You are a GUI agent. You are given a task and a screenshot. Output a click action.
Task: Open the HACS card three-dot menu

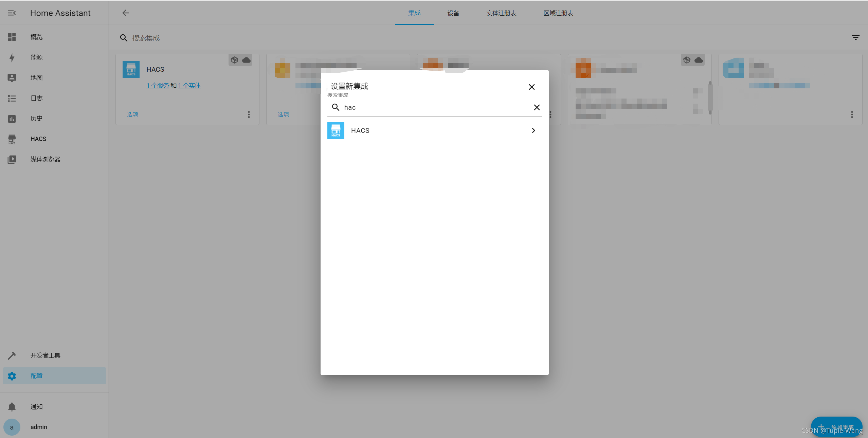click(x=249, y=115)
